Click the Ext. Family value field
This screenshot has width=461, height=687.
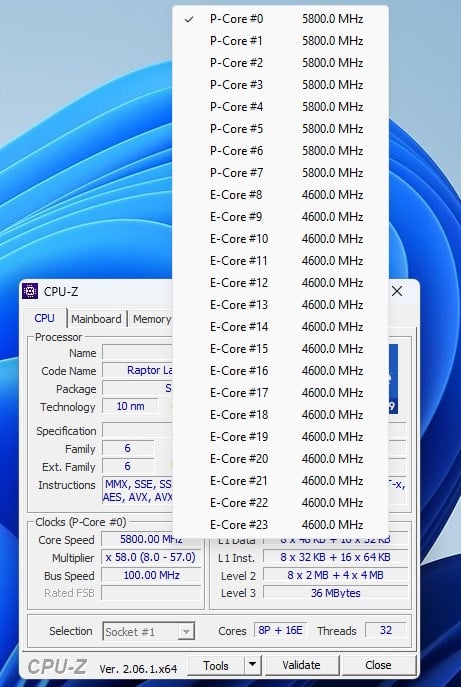click(x=128, y=466)
